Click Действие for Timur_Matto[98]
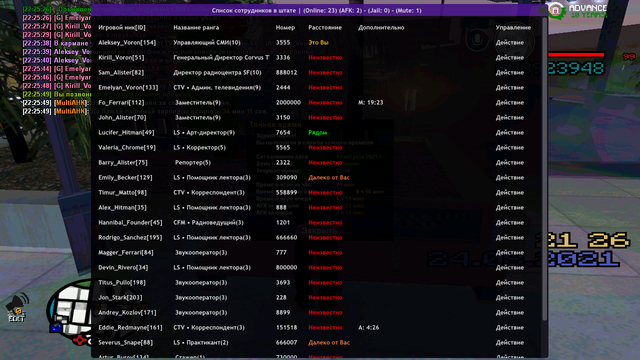This screenshot has height=360, width=640. (x=509, y=193)
